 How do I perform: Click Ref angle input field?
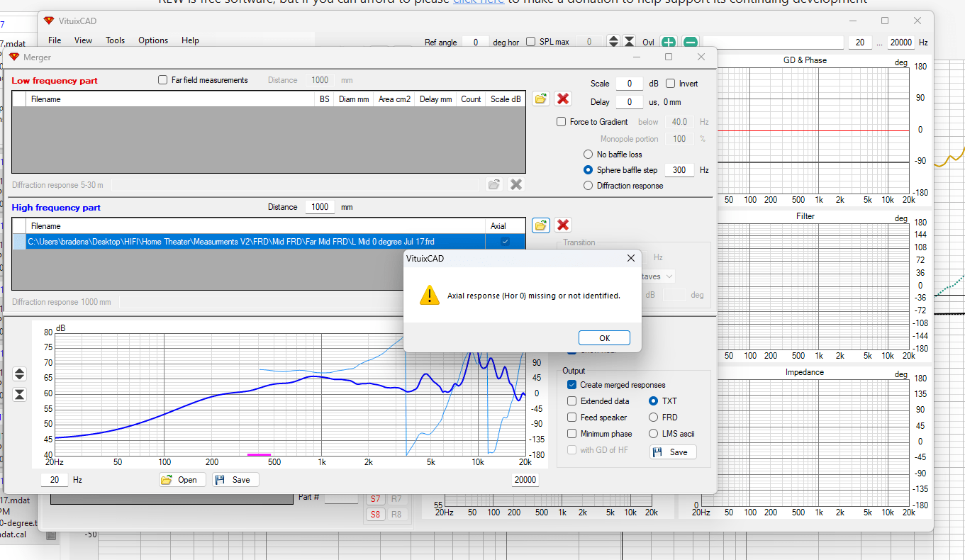tap(476, 42)
